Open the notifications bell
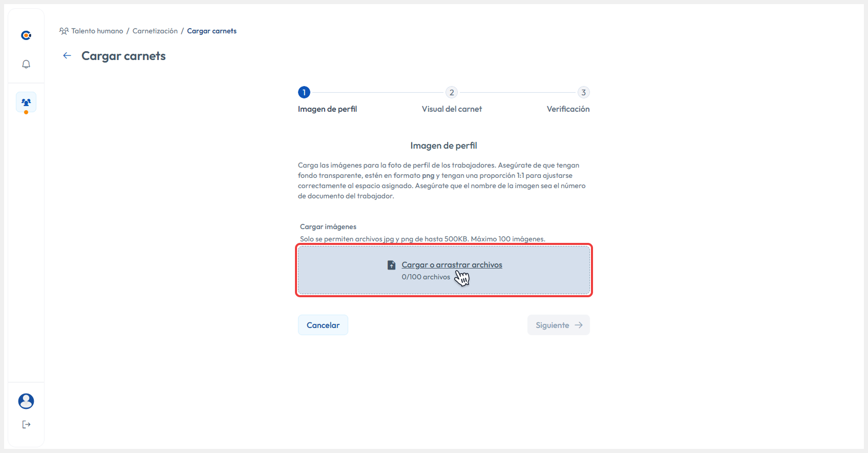 tap(26, 64)
